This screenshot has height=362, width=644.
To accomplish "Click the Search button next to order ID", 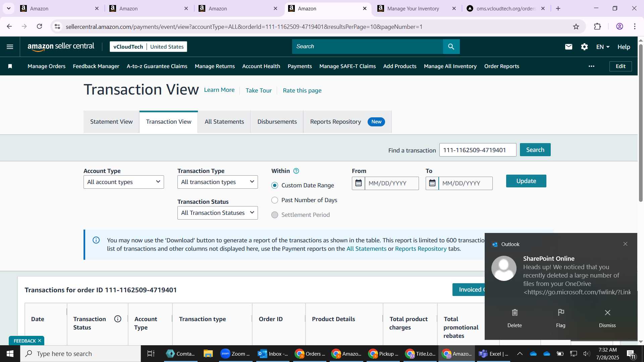I will coord(535,150).
